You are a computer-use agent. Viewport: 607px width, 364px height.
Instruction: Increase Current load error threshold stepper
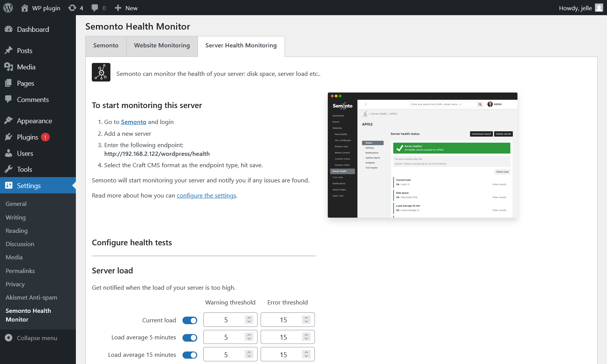tap(306, 318)
